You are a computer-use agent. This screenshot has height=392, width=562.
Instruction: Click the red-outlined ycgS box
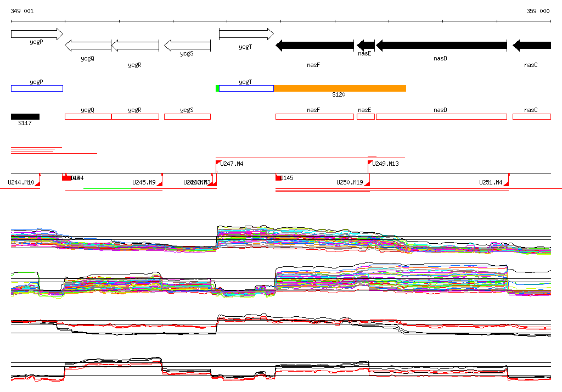click(x=188, y=116)
